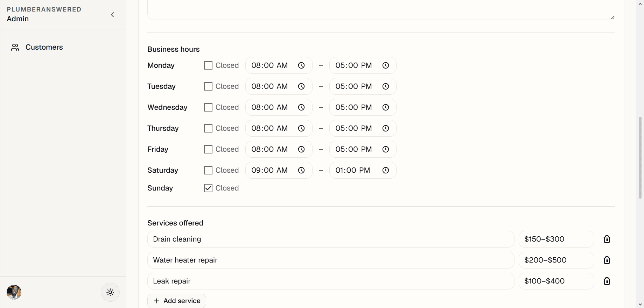Check the Saturday Closed box
The height and width of the screenshot is (308, 644).
[x=208, y=170]
